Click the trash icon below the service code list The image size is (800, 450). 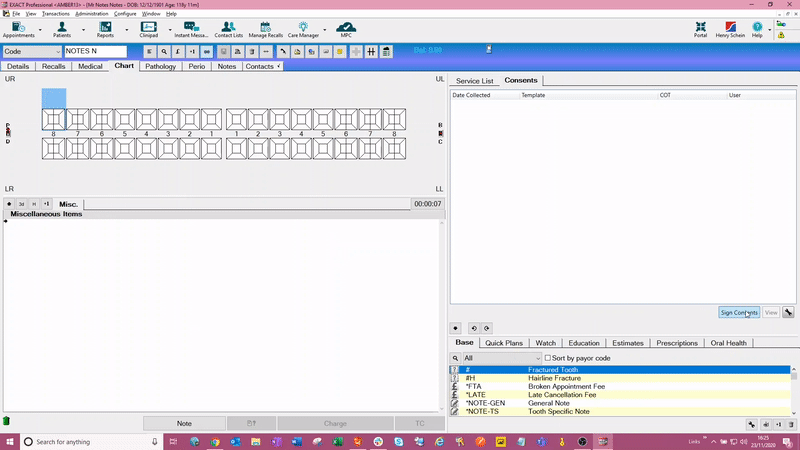pos(791,424)
